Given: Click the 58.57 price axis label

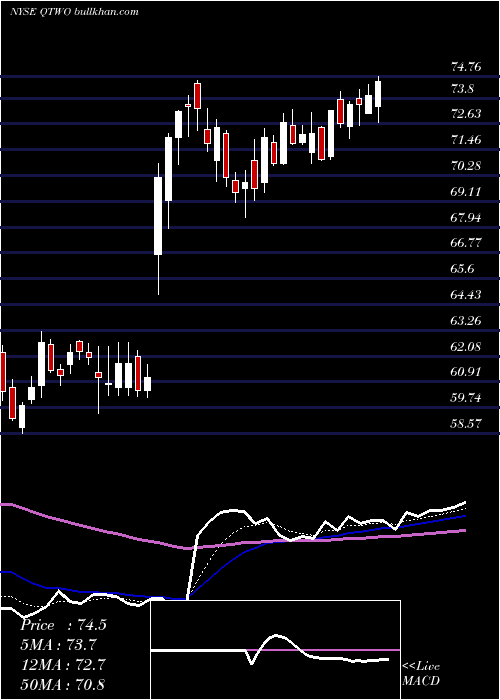Looking at the screenshot, I should click(x=467, y=424).
